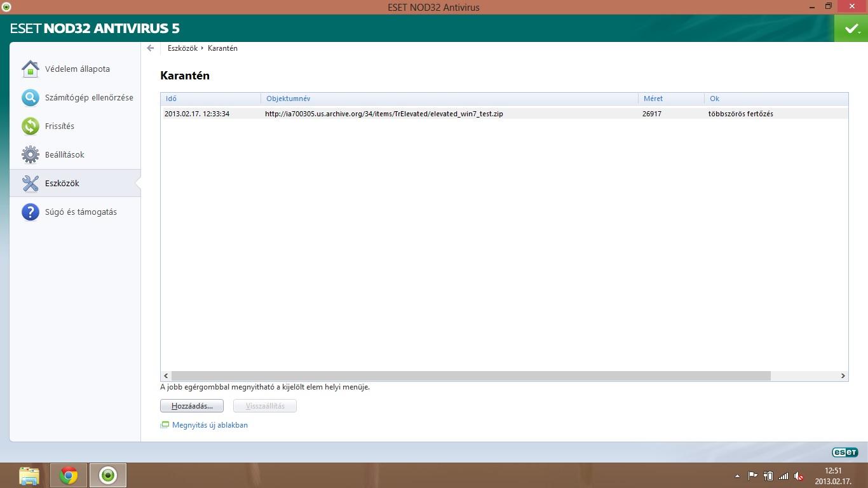
Task: Click the Karantén breadcrumb
Action: (x=222, y=48)
